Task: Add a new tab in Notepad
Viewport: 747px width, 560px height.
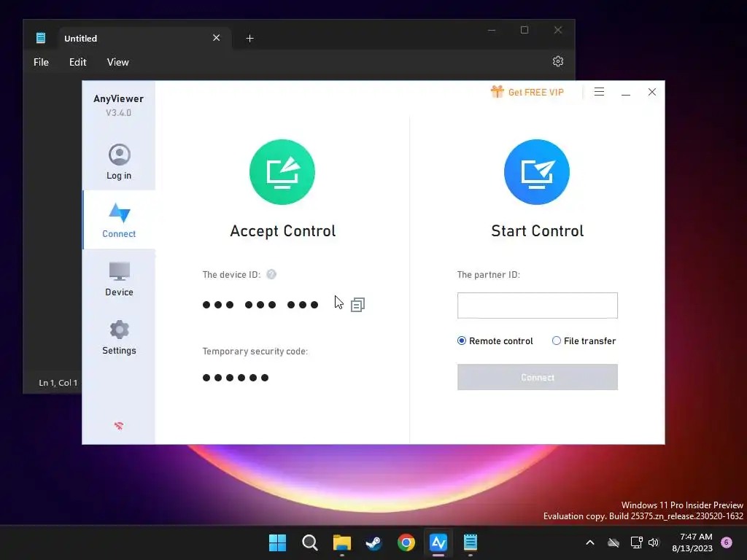Action: tap(249, 38)
